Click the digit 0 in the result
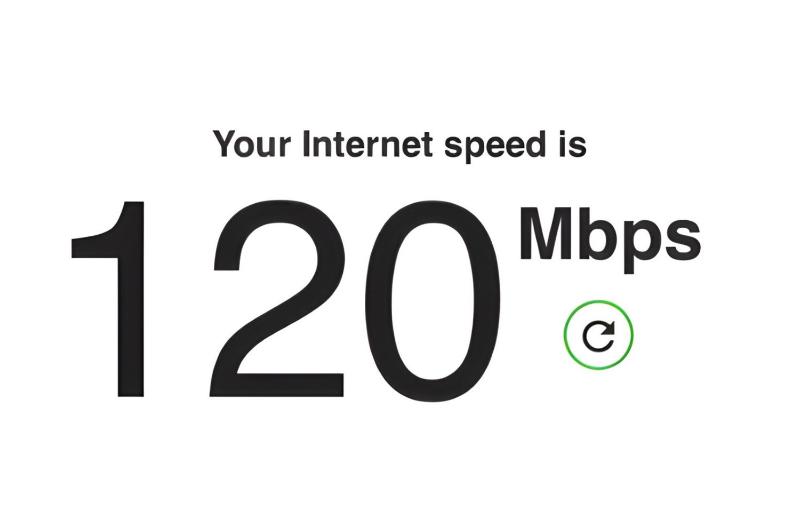This screenshot has height=519, width=800. tap(433, 301)
